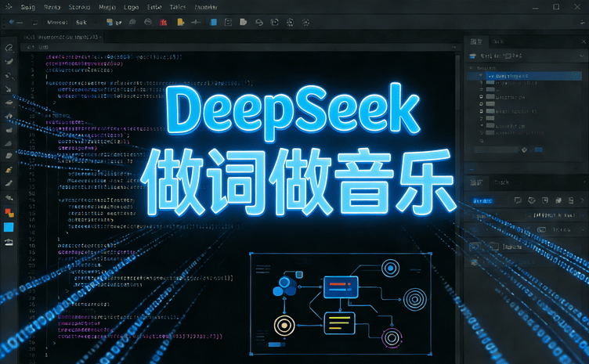Image resolution: width=589 pixels, height=364 pixels.
Task: Click the app logo icon in the title bar
Action: tap(9, 6)
